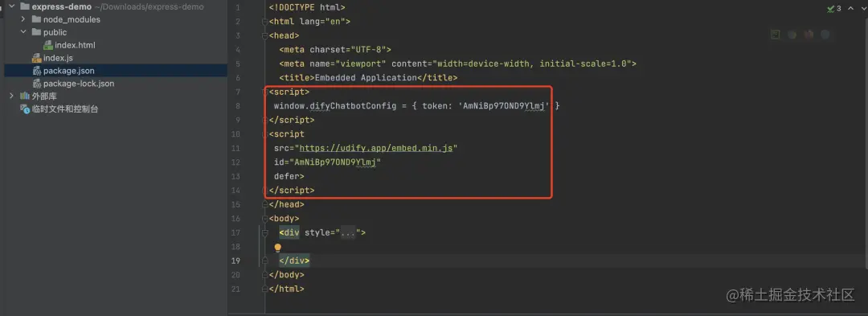Open page in Firefox browser icon

click(809, 35)
